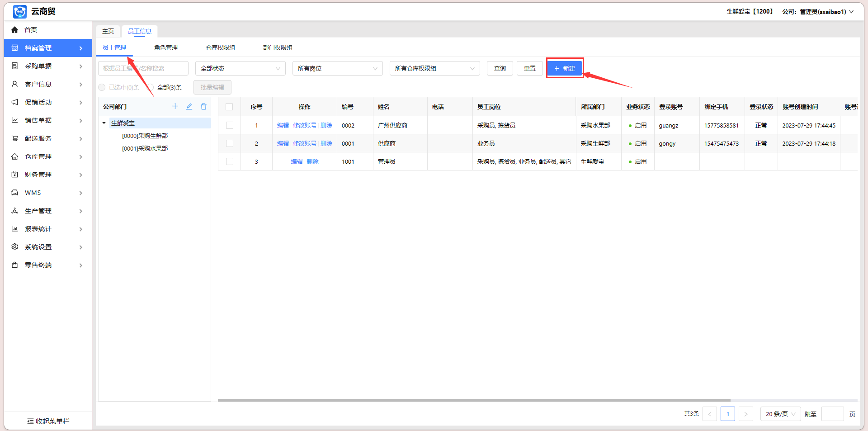
Task: Select [0001]采购水果部 in department tree
Action: [145, 148]
